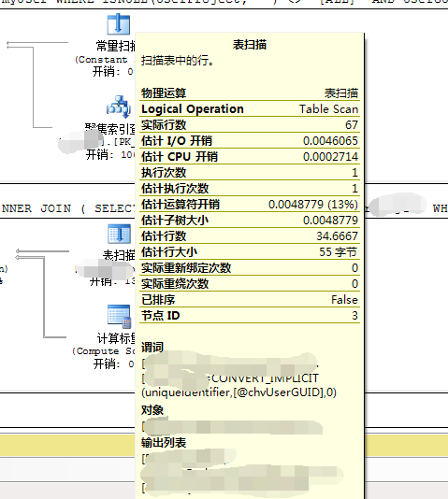Select the Clustered Index Seek operator icon

119,107
